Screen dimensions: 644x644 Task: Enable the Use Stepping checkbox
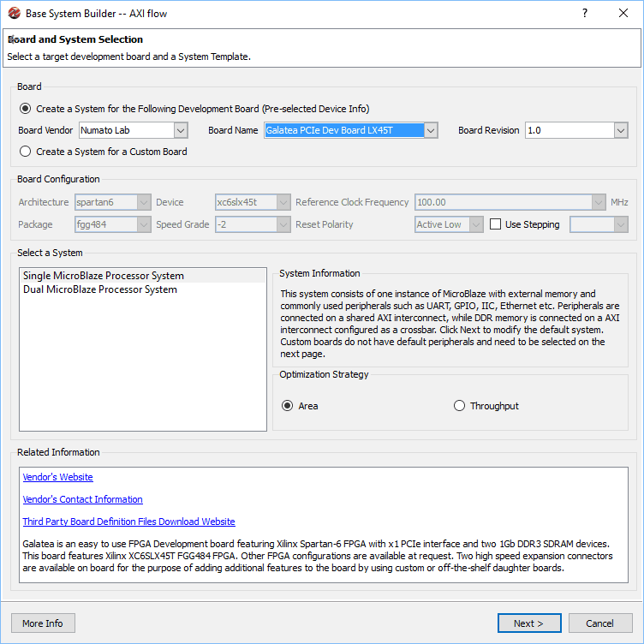[x=496, y=224]
